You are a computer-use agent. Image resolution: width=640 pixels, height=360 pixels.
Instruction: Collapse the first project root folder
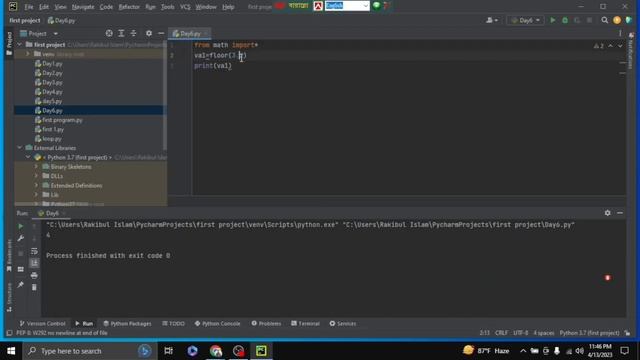pos(20,44)
